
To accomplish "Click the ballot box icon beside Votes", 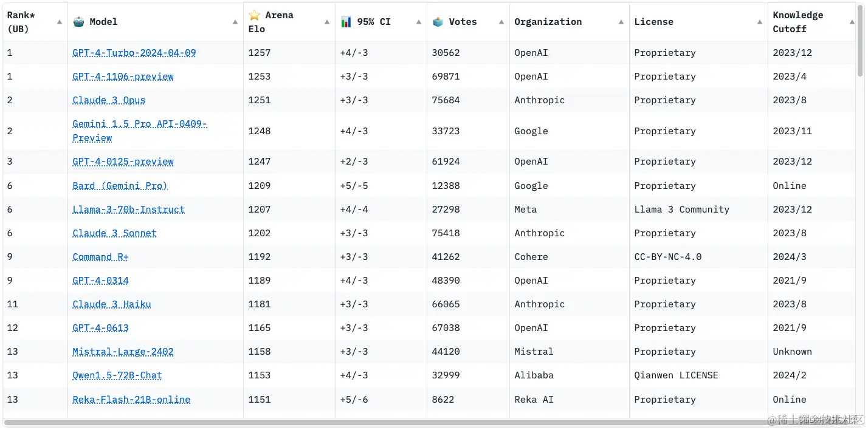I will (438, 21).
